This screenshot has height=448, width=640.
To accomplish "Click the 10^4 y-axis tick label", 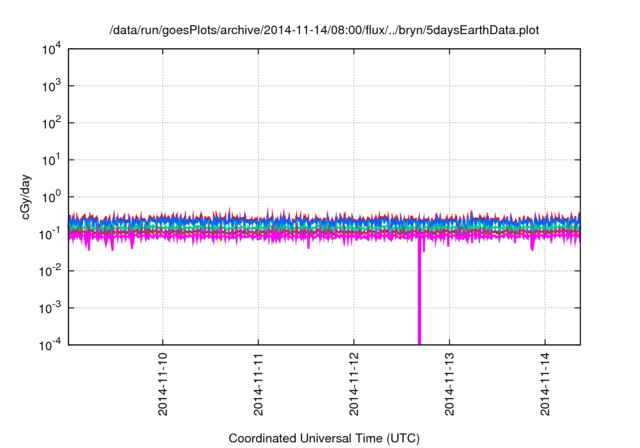I will [51, 49].
